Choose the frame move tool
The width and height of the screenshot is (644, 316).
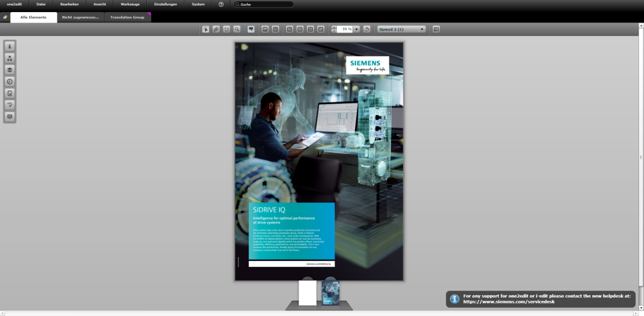tap(226, 29)
